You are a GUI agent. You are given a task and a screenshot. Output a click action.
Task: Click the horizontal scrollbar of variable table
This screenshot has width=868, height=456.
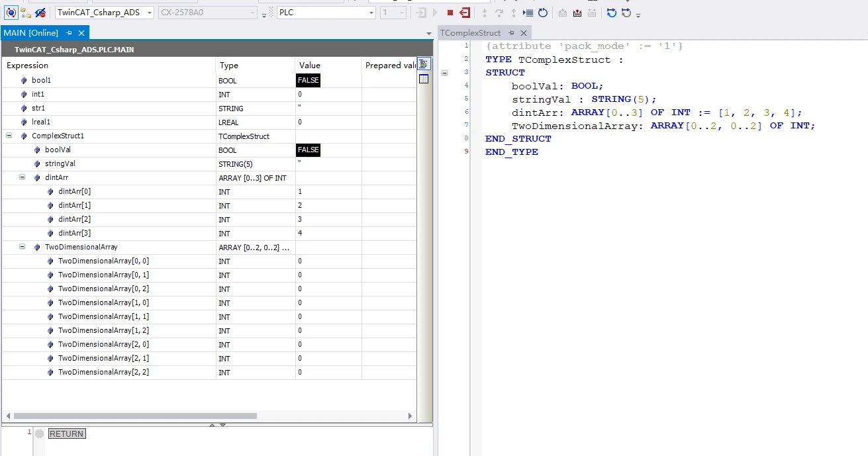(x=135, y=416)
